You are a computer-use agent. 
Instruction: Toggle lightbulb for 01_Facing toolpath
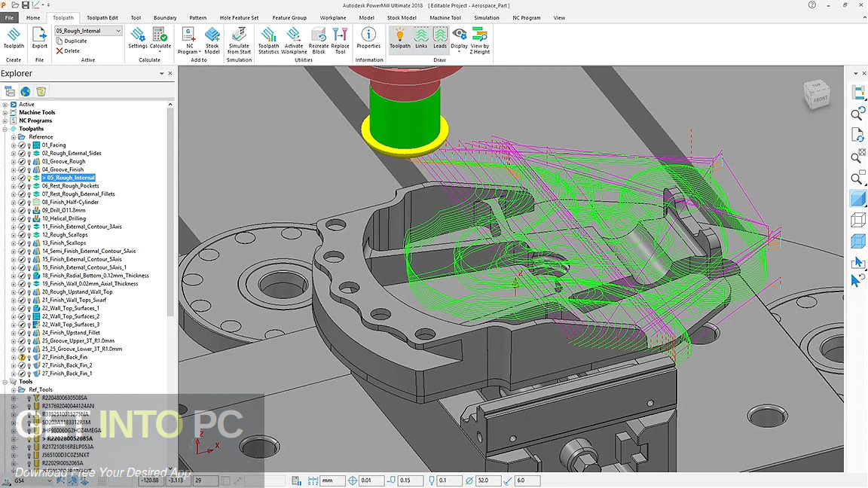pyautogui.click(x=29, y=145)
